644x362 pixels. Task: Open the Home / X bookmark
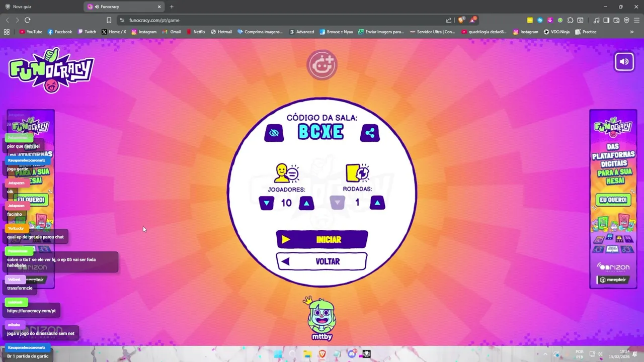click(x=114, y=32)
